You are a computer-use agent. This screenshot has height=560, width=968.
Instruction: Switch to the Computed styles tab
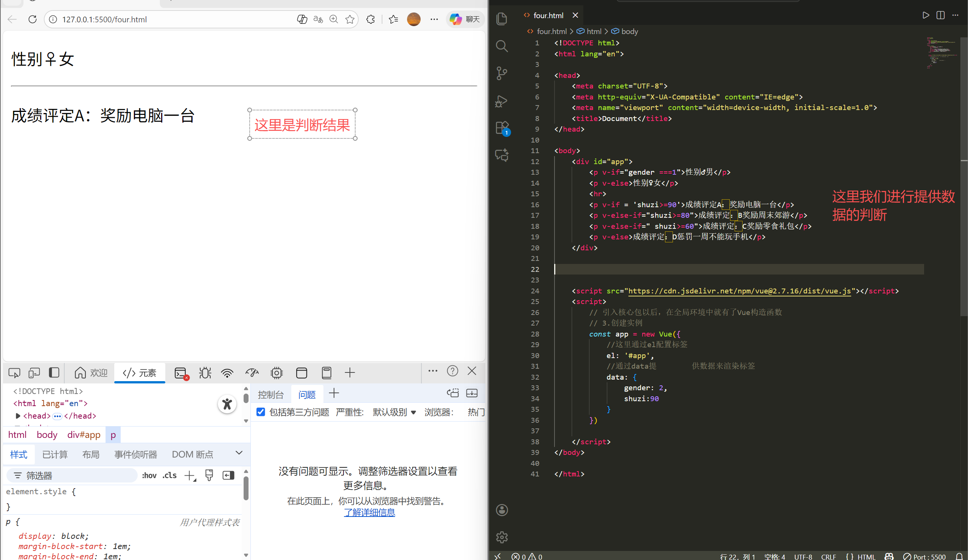tap(55, 455)
